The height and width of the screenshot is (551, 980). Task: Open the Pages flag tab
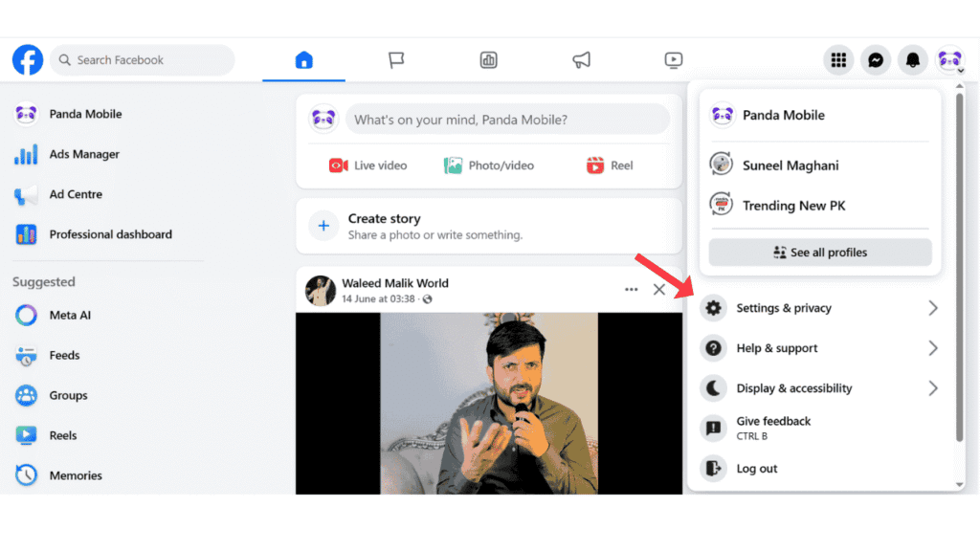(x=396, y=60)
